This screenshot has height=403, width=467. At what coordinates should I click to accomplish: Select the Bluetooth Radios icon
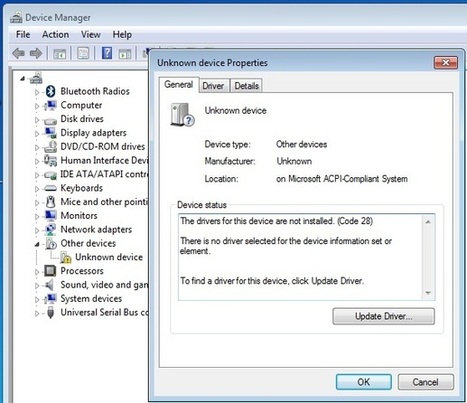tap(50, 91)
